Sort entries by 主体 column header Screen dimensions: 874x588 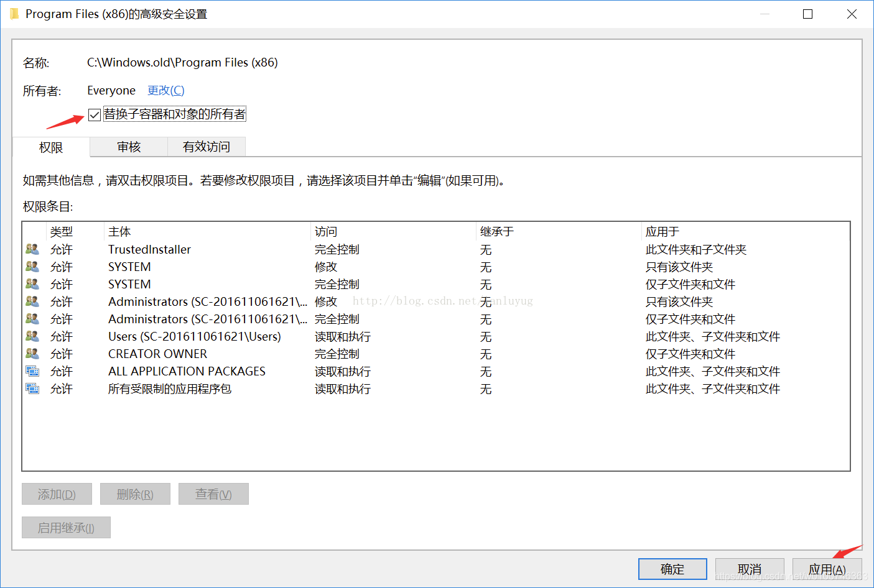(x=119, y=232)
